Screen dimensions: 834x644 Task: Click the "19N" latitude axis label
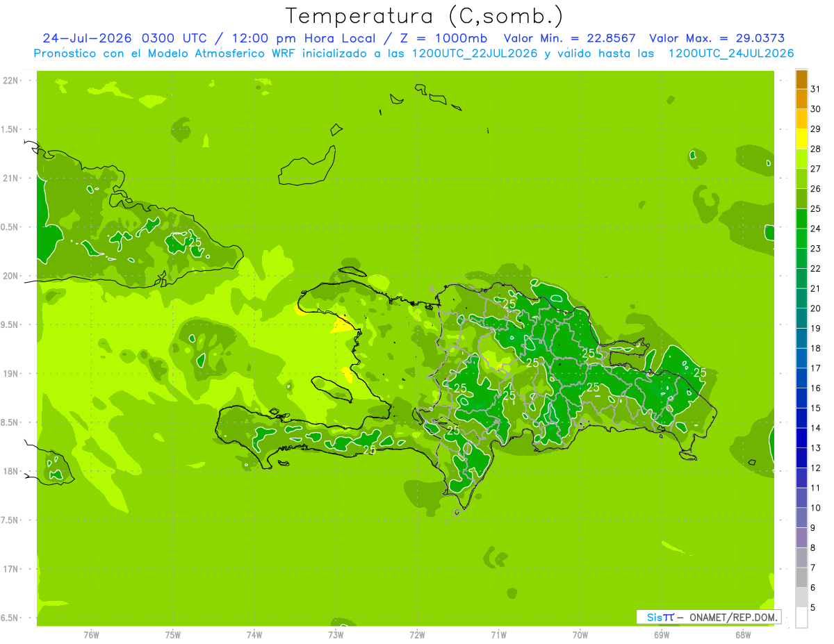click(11, 373)
